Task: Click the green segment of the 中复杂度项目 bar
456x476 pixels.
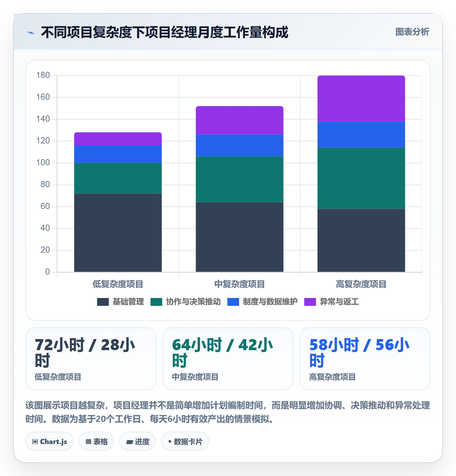Action: click(239, 179)
